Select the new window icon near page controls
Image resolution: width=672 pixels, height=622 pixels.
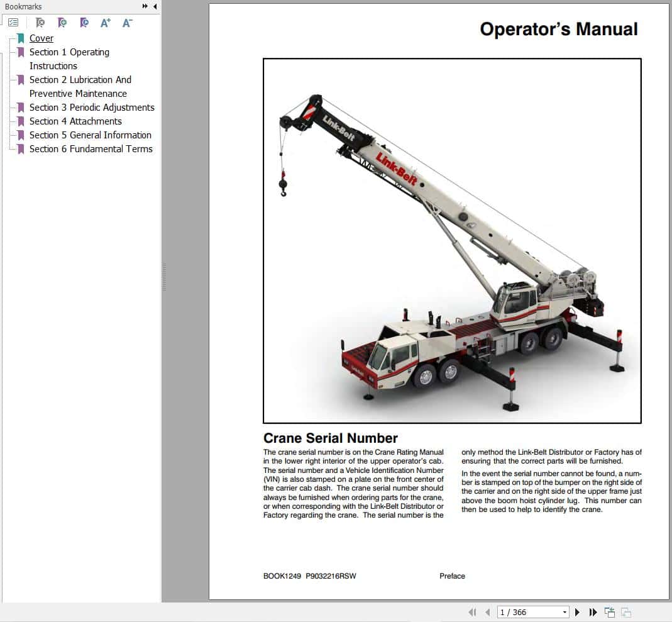click(609, 611)
